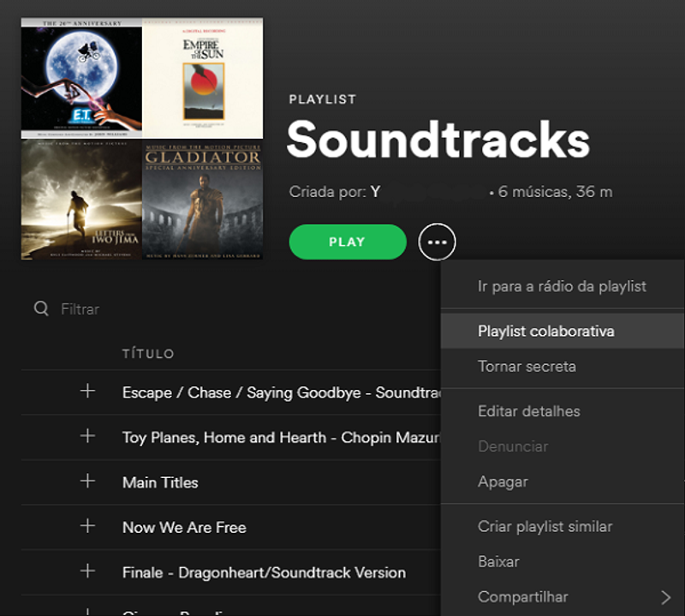Expand the Compartilhar submenu arrow
The image size is (685, 616).
(x=666, y=597)
